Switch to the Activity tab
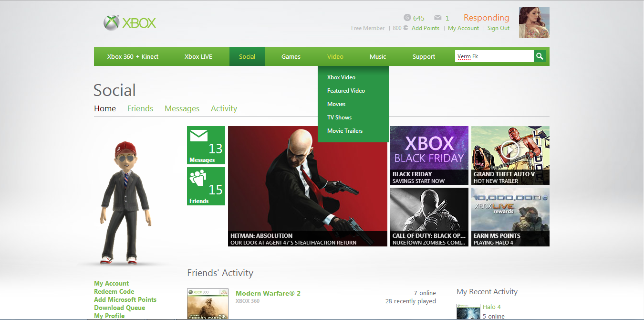 (x=224, y=108)
